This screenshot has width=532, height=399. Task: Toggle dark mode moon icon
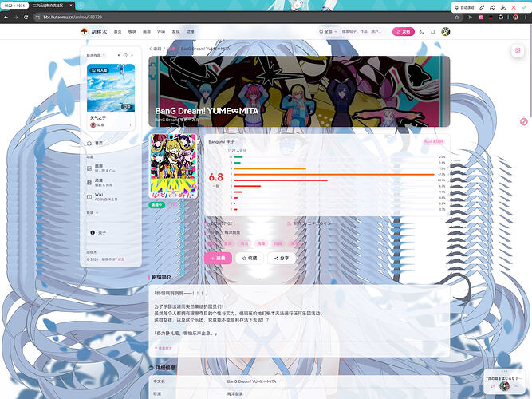[x=422, y=32]
